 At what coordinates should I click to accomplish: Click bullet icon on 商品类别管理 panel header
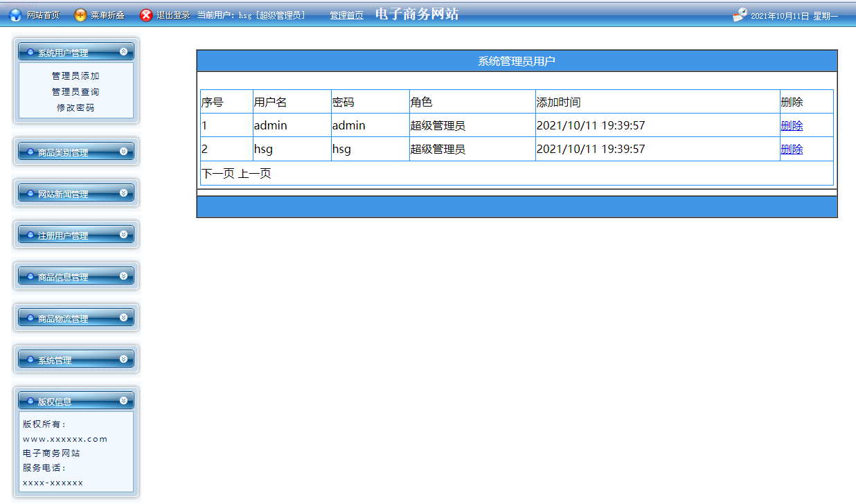point(30,152)
